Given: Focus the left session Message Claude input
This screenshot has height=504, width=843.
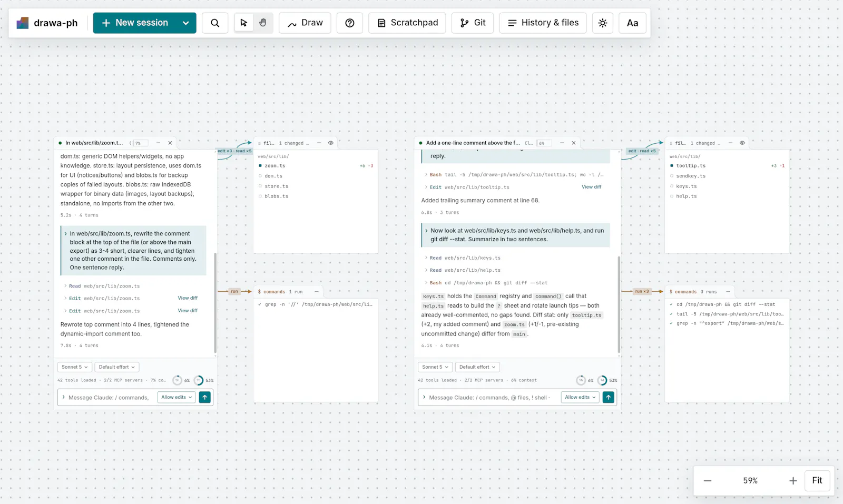Looking at the screenshot, I should pyautogui.click(x=109, y=397).
